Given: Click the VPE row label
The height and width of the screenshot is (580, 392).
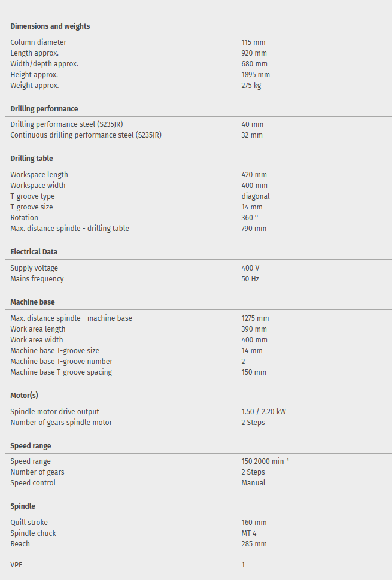Looking at the screenshot, I should click(x=17, y=565).
